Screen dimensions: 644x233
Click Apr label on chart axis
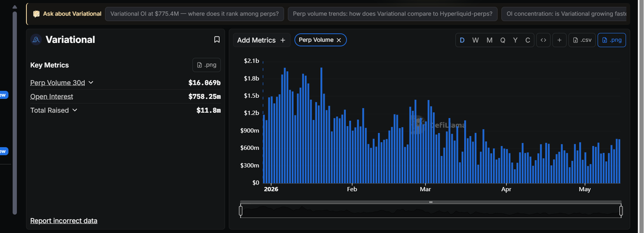pos(506,190)
